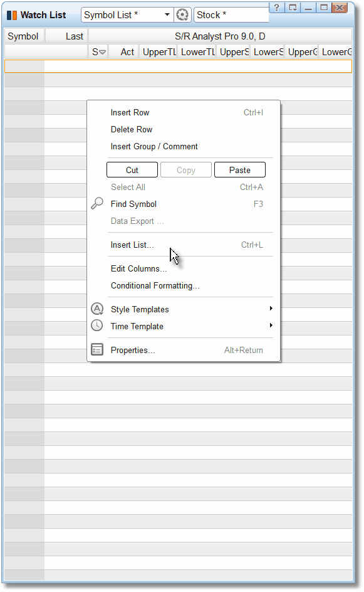This screenshot has height=592, width=364.
Task: Click the Find Symbol magnifier icon
Action: [x=97, y=203]
